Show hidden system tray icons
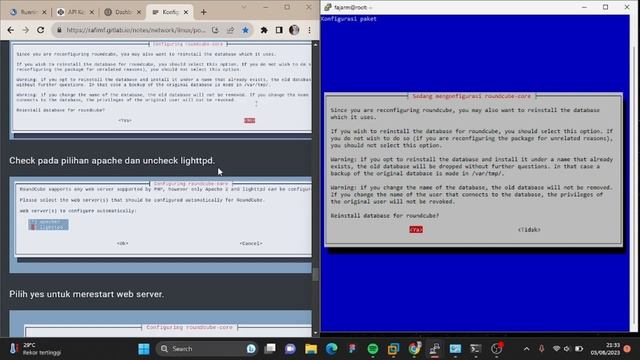This screenshot has height=360, width=640. tap(527, 349)
